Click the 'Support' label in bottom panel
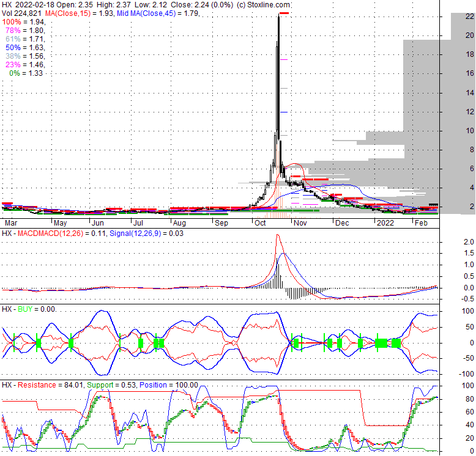The width and height of the screenshot is (476, 456). pyautogui.click(x=100, y=385)
